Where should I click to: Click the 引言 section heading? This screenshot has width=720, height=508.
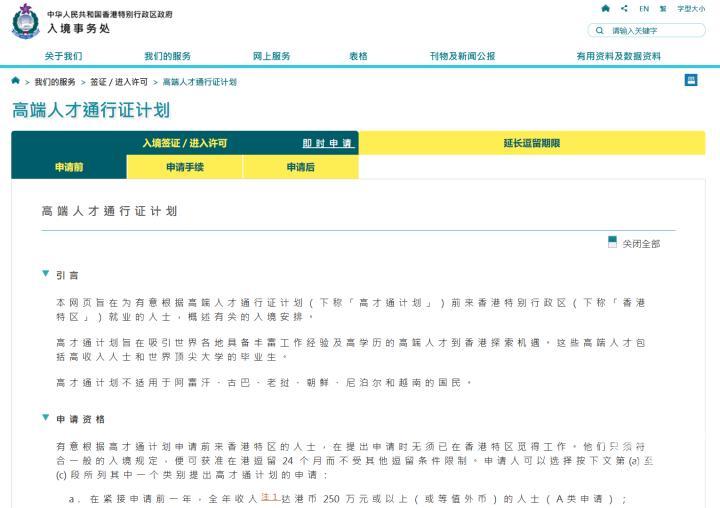67,275
